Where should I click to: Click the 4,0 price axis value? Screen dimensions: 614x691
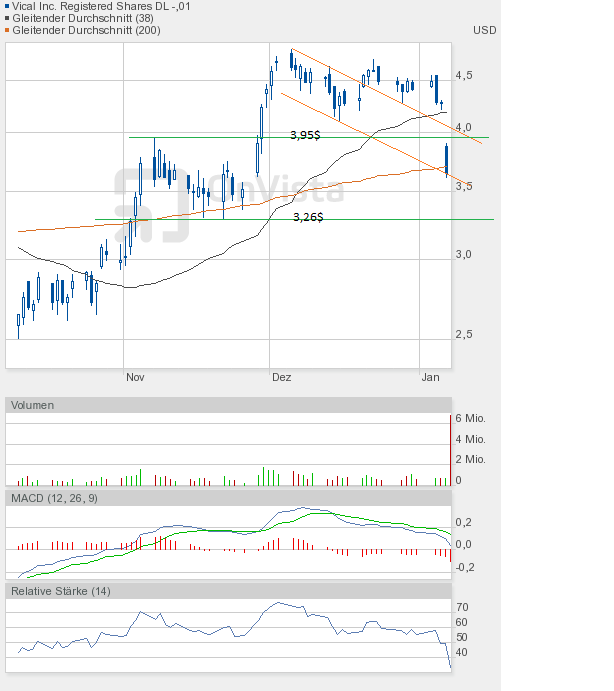[x=464, y=127]
